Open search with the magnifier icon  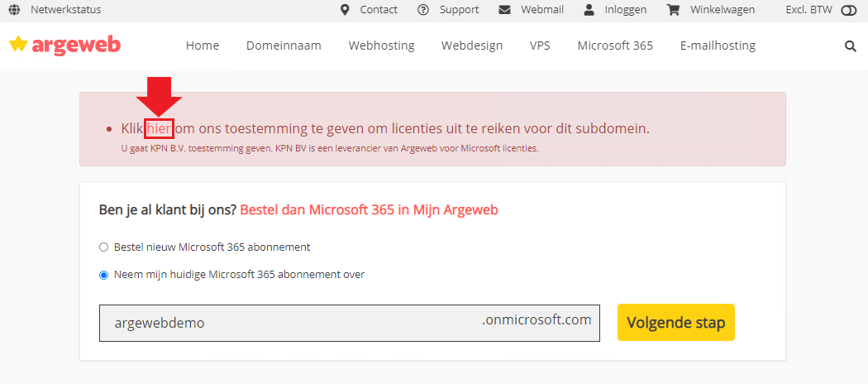click(x=851, y=46)
